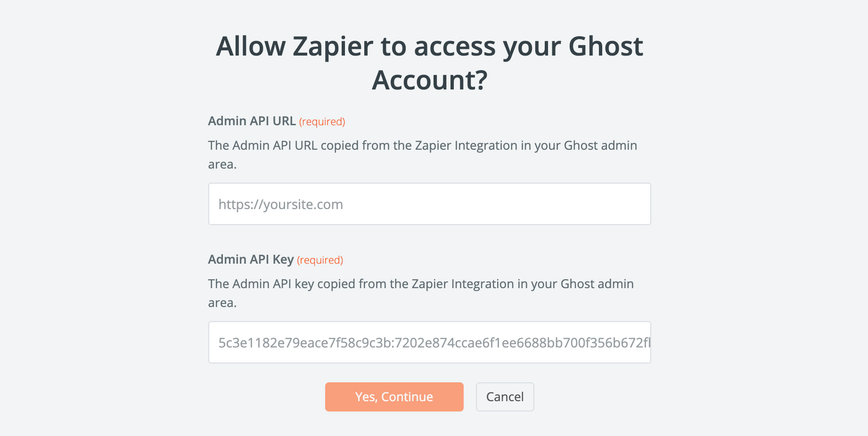This screenshot has height=436, width=868.
Task: Select the https://yoursite.com placeholder text
Action: [281, 204]
